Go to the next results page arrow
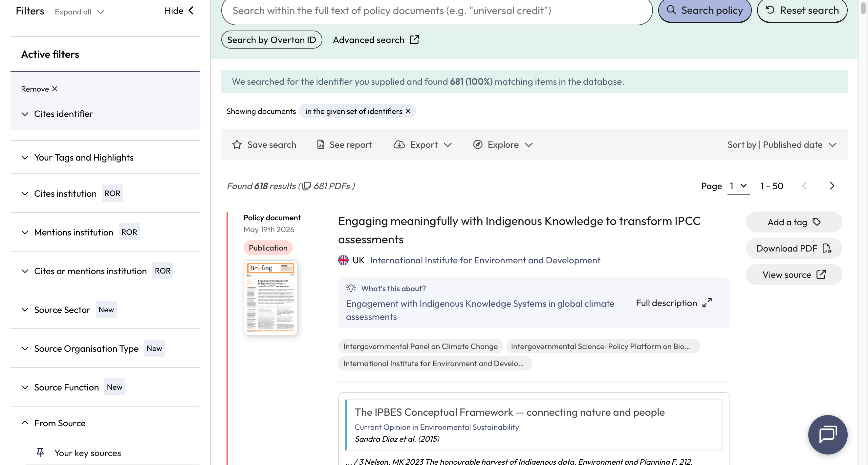This screenshot has height=465, width=868. (832, 186)
